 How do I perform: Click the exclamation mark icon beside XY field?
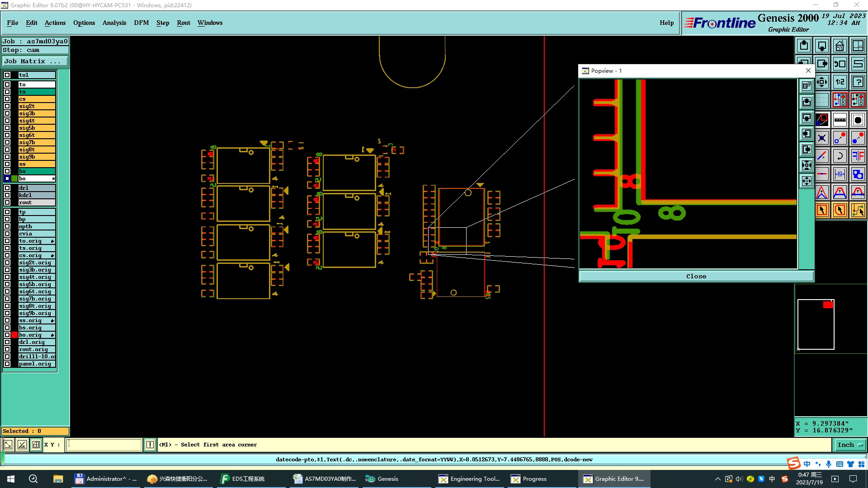(150, 445)
